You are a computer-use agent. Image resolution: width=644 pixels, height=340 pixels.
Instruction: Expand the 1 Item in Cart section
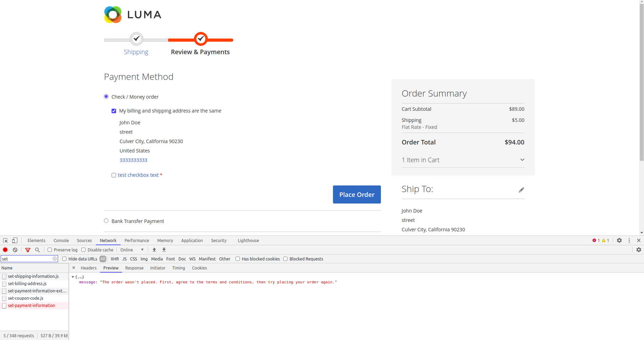click(x=463, y=160)
